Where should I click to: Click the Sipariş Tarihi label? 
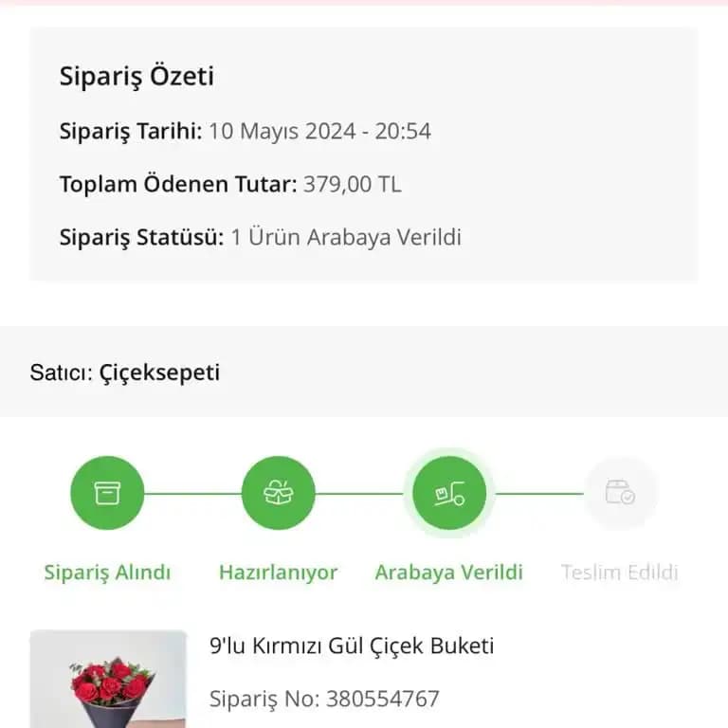click(x=131, y=131)
